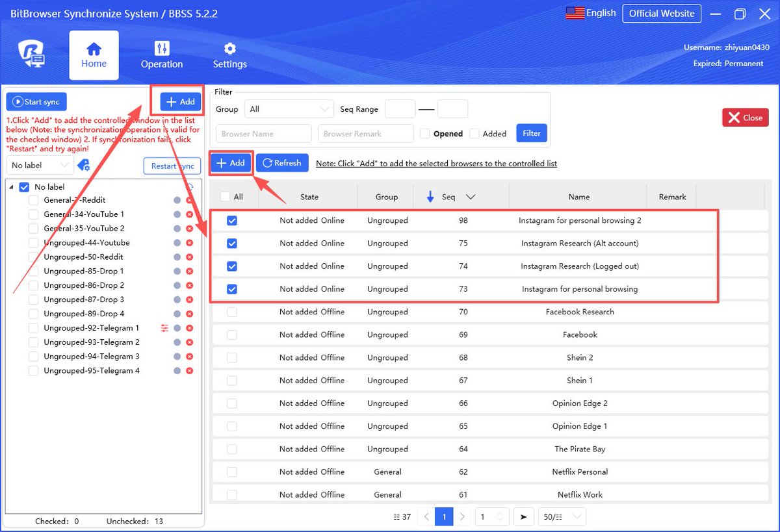Click the red remove icon for Ungrouped-87-Drop 3
Screen dimensions: 780x532
(x=190, y=300)
